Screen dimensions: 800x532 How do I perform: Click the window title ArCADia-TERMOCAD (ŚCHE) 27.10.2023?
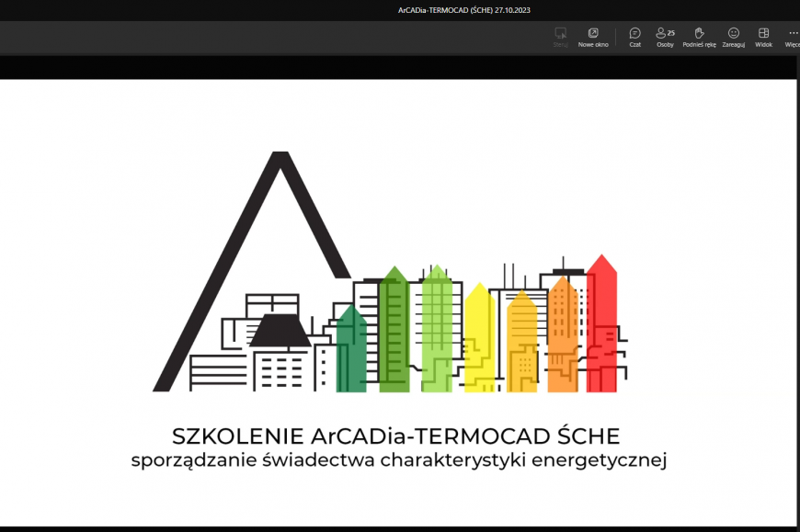[x=463, y=10]
